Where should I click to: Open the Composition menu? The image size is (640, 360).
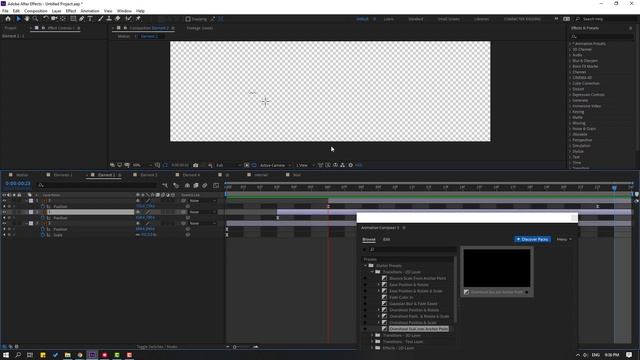36,11
